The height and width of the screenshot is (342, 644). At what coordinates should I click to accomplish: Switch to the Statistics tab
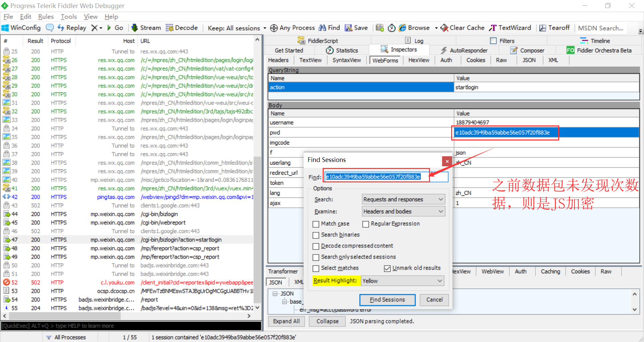pyautogui.click(x=342, y=50)
